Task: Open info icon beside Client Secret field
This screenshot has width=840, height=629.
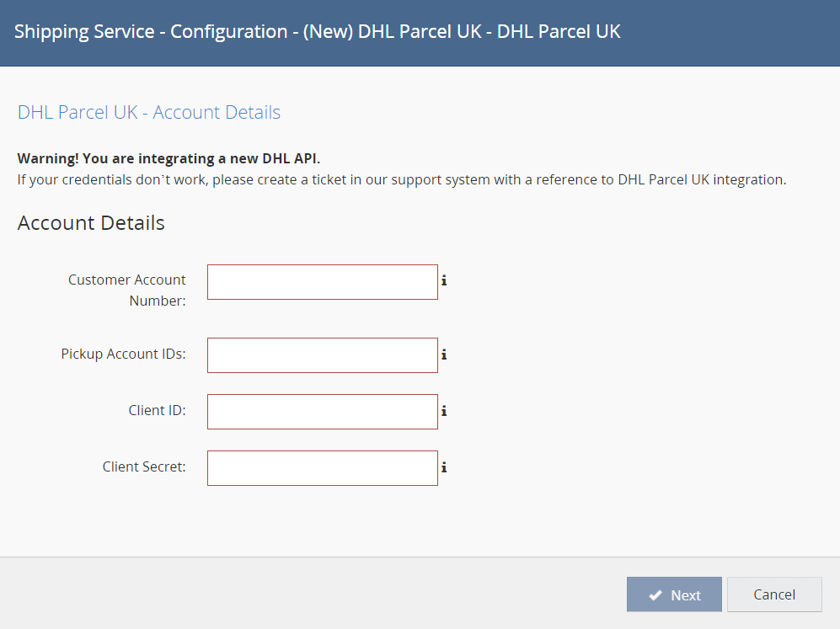Action: [444, 467]
